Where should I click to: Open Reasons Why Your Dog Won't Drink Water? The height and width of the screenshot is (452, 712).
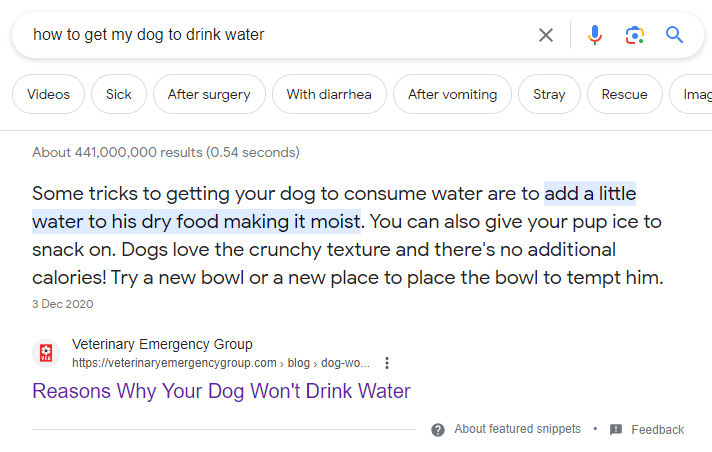[221, 391]
